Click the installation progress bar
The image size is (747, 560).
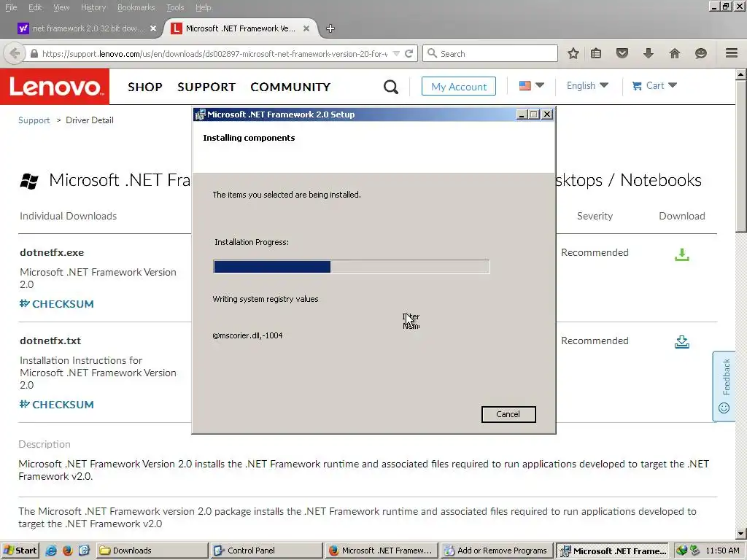coord(351,267)
